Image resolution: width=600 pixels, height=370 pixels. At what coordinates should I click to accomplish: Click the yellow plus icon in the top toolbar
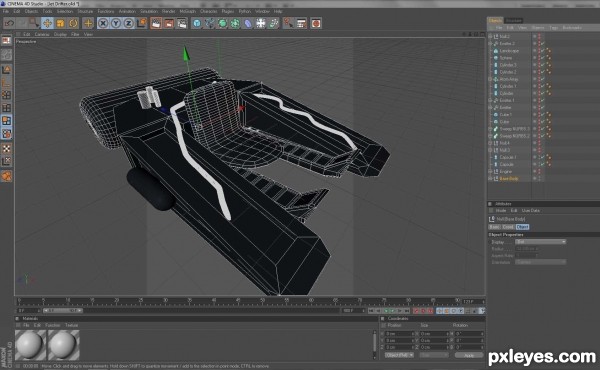click(88, 23)
